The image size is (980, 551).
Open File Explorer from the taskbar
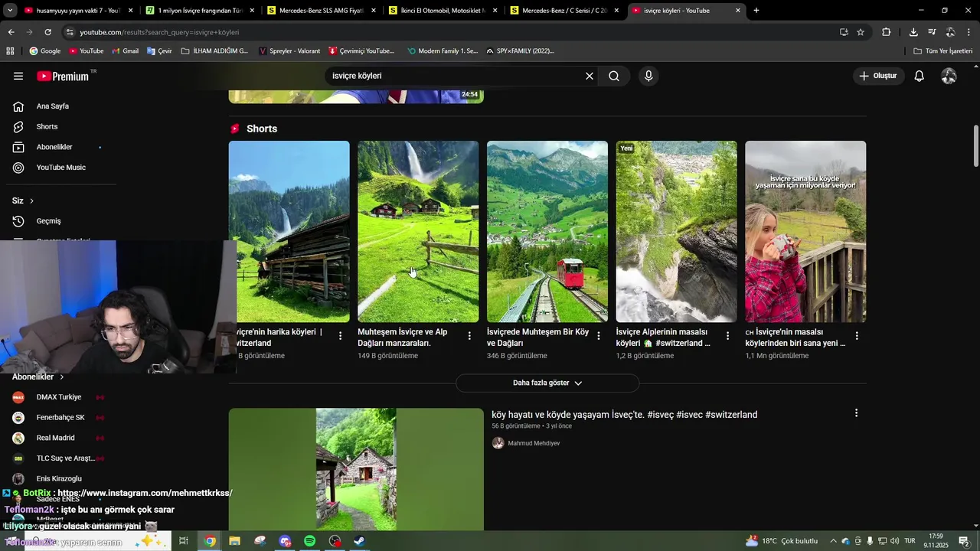pyautogui.click(x=234, y=541)
